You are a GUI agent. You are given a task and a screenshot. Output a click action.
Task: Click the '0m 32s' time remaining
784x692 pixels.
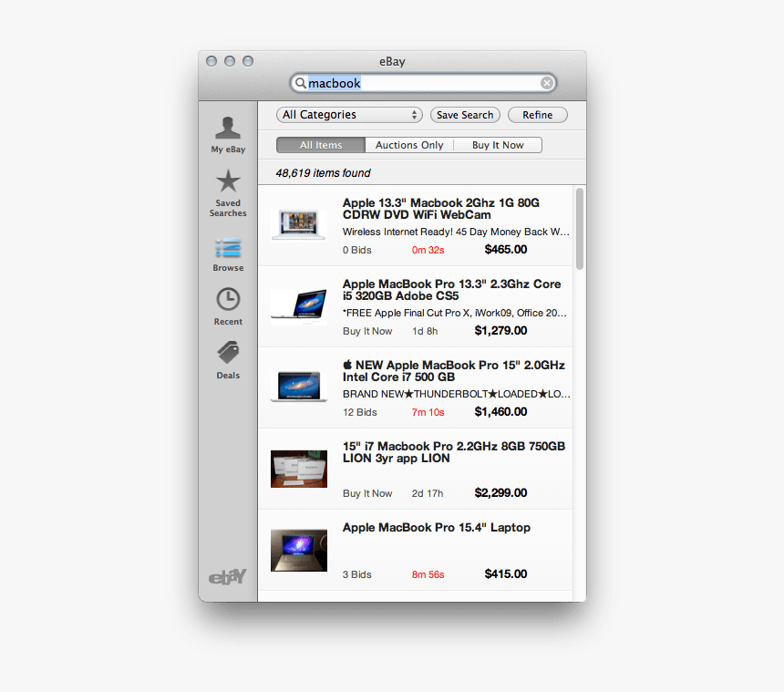point(428,250)
